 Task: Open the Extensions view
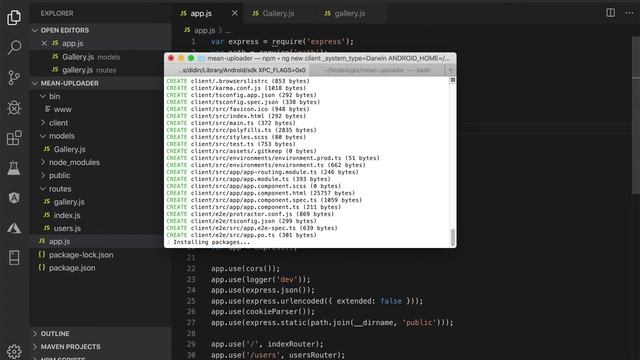[x=14, y=138]
